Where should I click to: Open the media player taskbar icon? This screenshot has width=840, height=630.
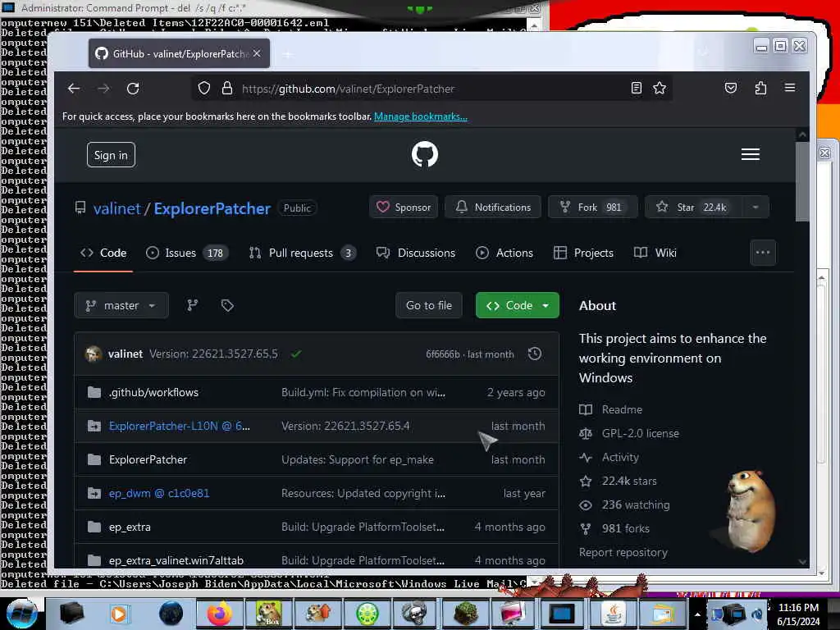[119, 614]
